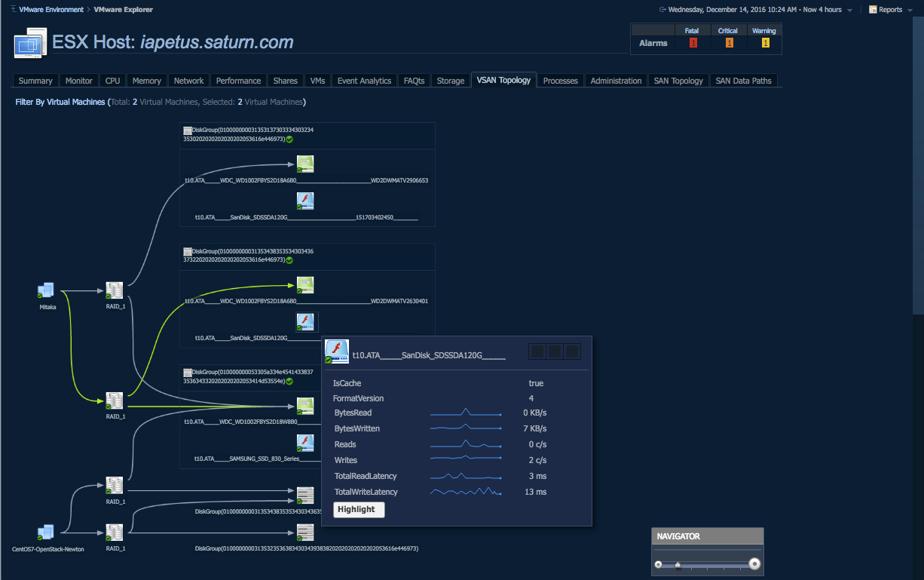Click the SanDisk SSD icon labeled 151703402450
The width and height of the screenshot is (924, 580).
(305, 201)
